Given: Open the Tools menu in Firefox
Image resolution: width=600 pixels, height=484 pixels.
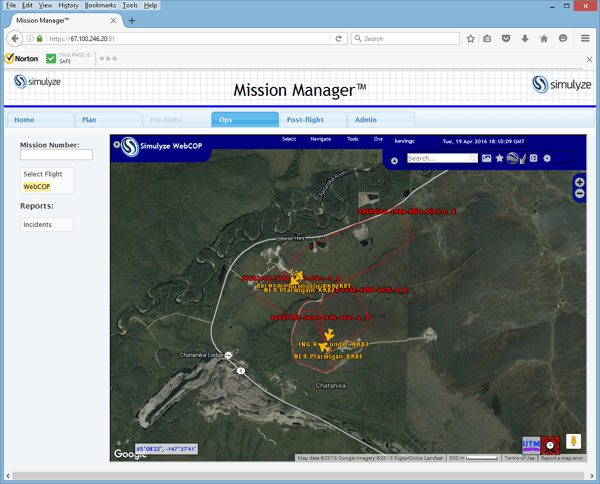Looking at the screenshot, I should [130, 5].
